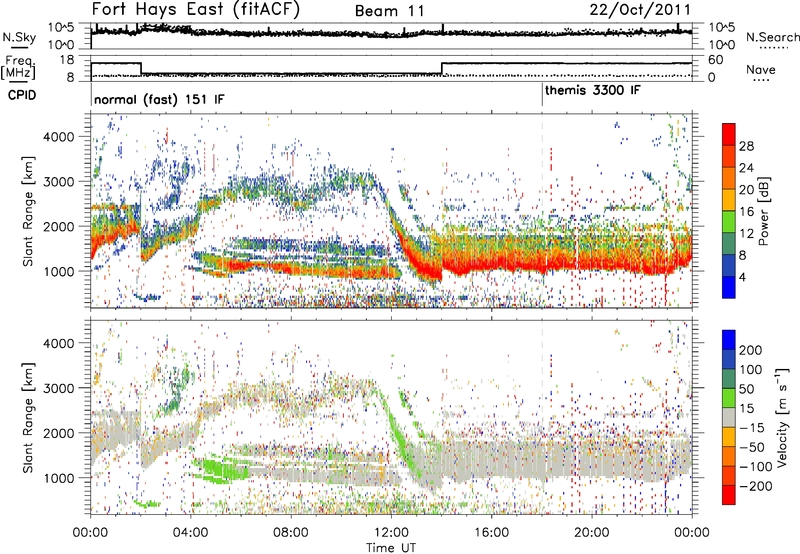Click the 20:00 time tick label
This screenshot has width=800, height=554.
point(591,533)
